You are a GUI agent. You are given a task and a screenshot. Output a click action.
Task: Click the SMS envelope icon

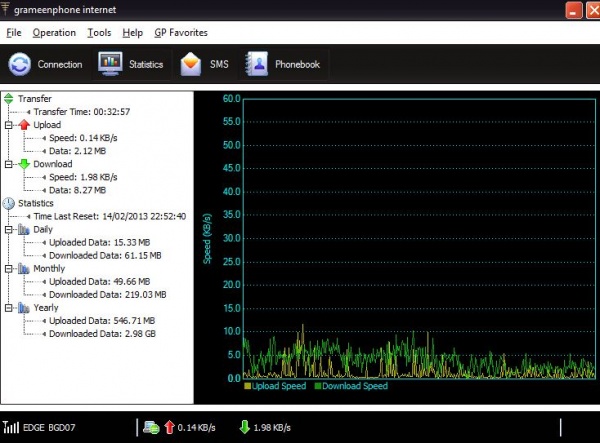[x=191, y=64]
